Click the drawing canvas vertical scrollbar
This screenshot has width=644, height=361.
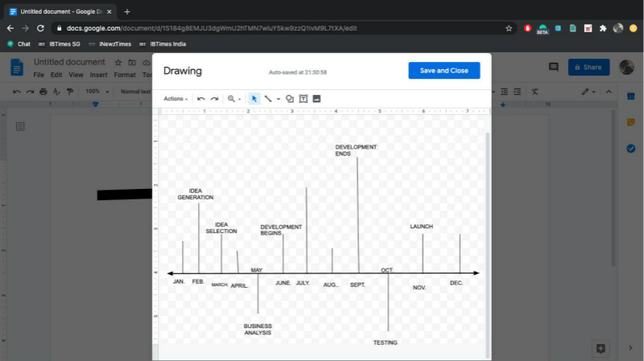click(x=486, y=241)
